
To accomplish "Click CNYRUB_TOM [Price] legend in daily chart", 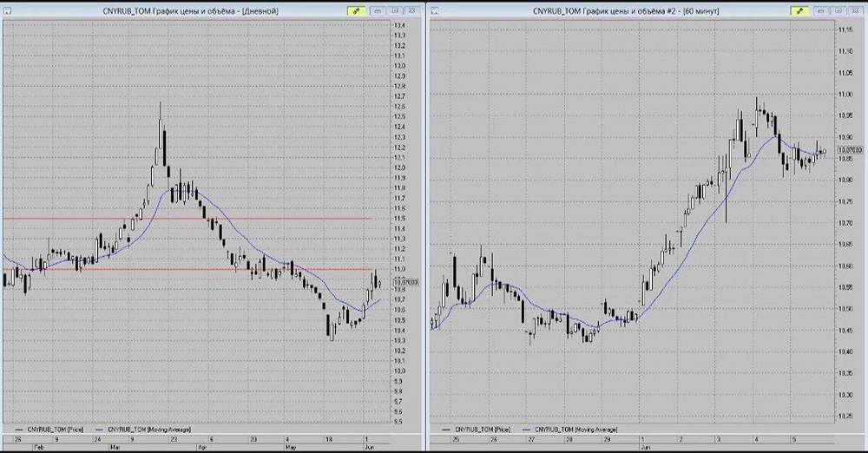I will (x=49, y=430).
